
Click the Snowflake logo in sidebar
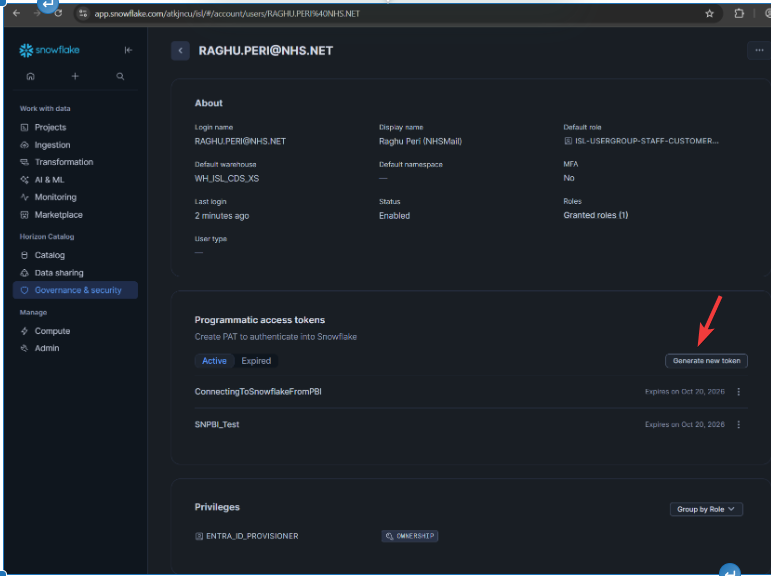49,50
